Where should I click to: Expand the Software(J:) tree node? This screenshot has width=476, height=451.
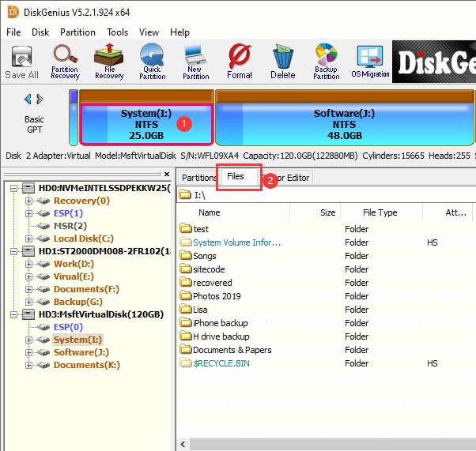[28, 352]
